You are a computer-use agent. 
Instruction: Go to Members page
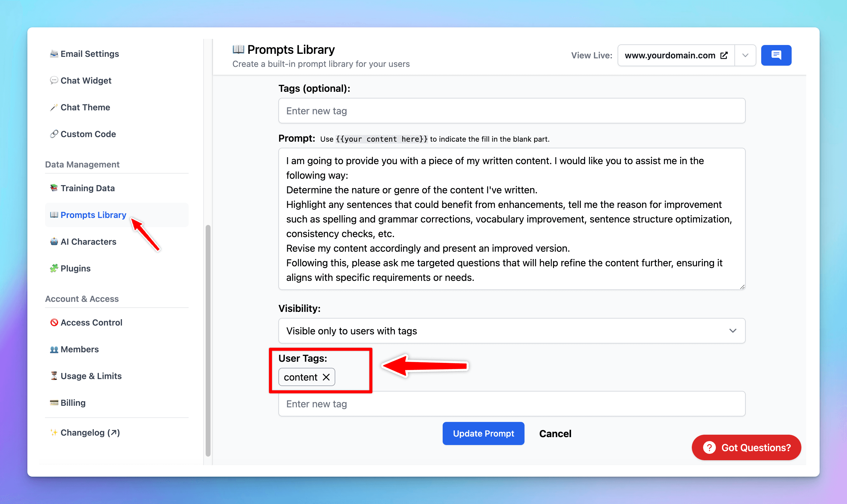coord(79,349)
